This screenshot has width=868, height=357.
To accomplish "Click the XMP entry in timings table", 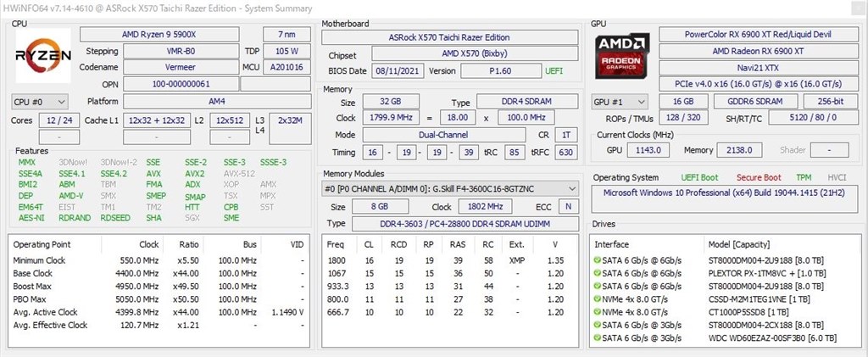I will point(516,260).
